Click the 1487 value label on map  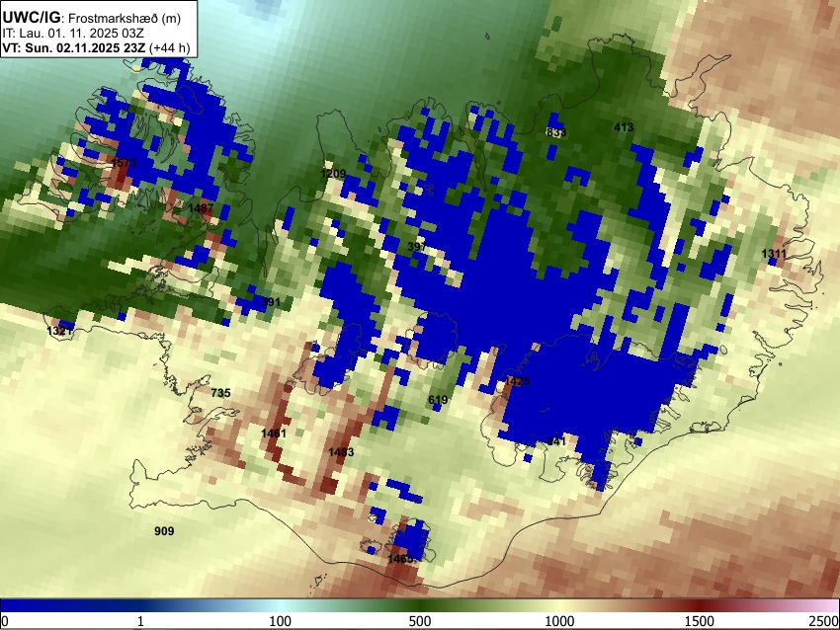click(201, 208)
